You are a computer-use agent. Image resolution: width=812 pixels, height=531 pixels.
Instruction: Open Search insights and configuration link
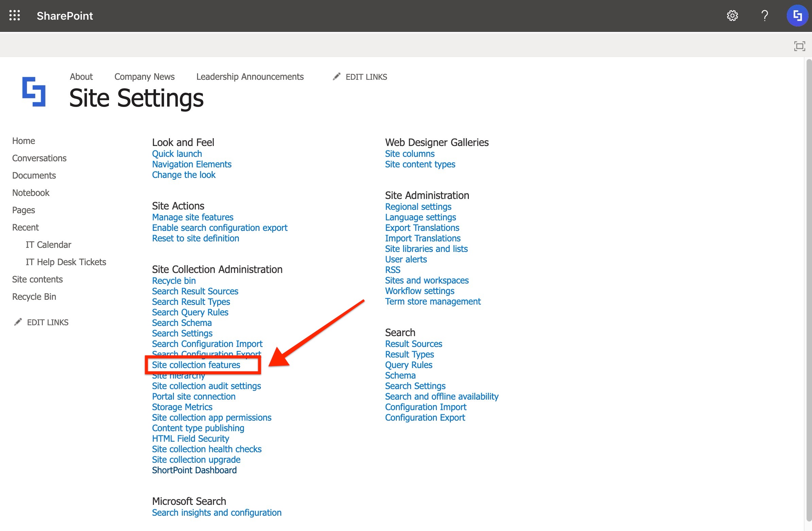tap(217, 513)
